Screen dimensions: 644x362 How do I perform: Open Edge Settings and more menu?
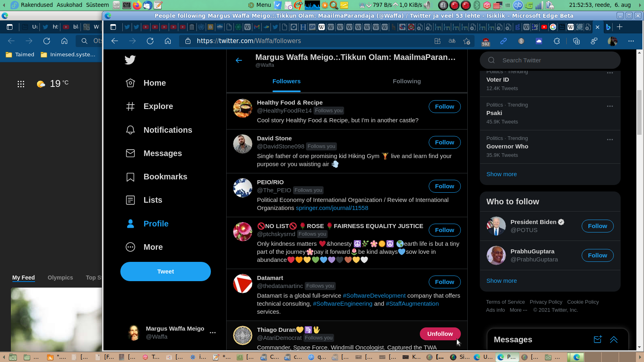pos(631,41)
